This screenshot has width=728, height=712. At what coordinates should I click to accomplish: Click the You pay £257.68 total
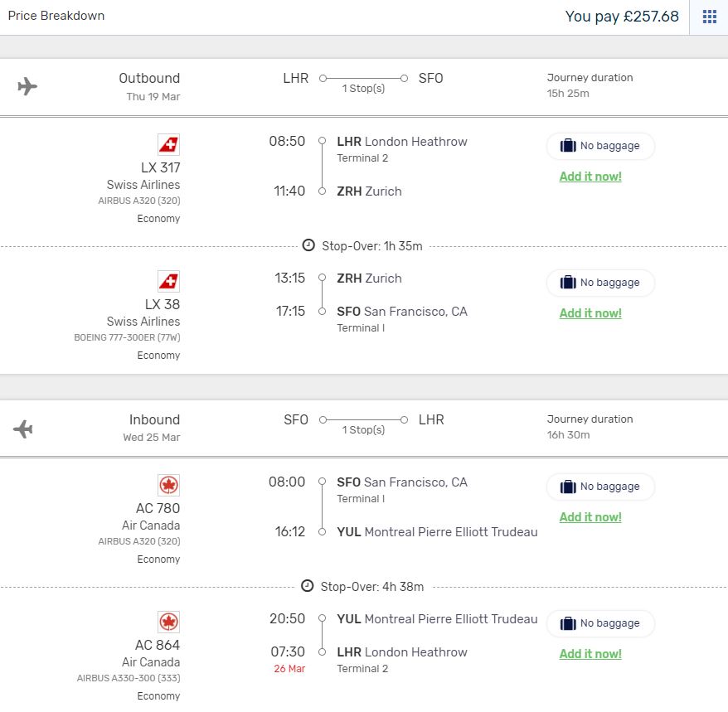[x=623, y=17]
